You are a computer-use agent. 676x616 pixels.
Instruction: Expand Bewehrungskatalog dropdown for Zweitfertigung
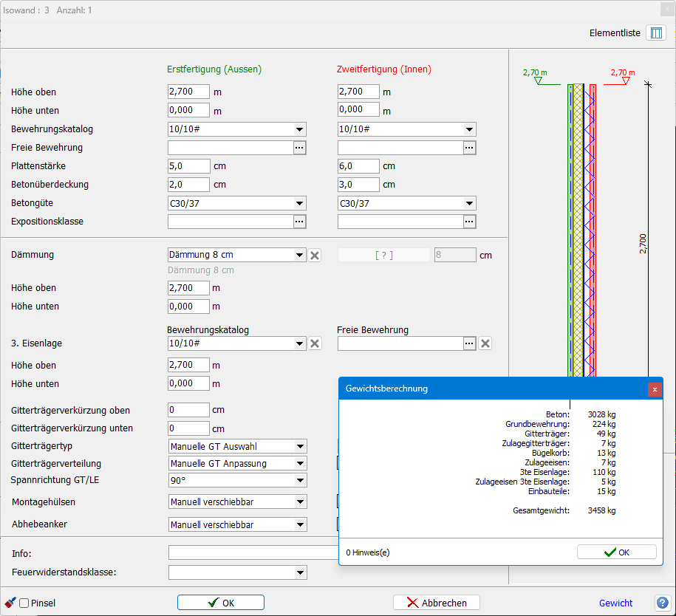(469, 129)
